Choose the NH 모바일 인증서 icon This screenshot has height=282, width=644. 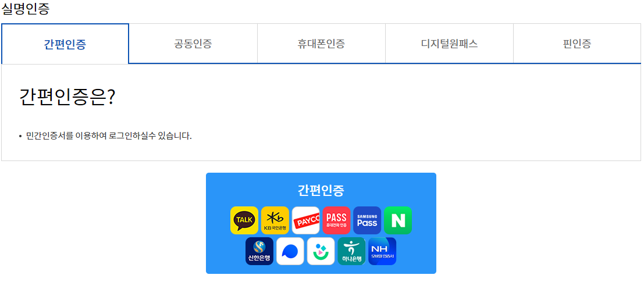pos(382,251)
